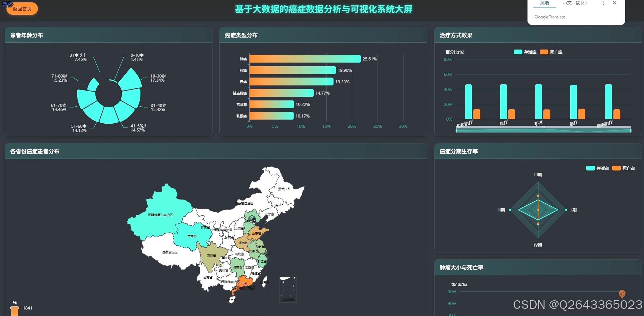This screenshot has width=644, height=316.
Task: Click the 癌症类型分布 panel title
Action: [241, 35]
